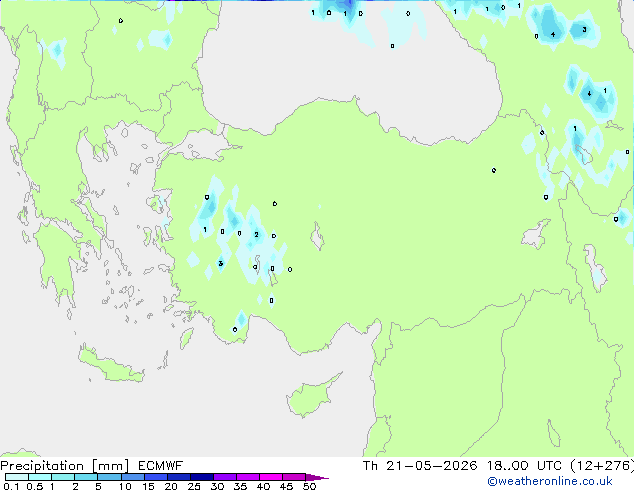This screenshot has height=490, width=634.
Task: Select the 0.5–1 mm legend color box
Action: click(x=40, y=477)
